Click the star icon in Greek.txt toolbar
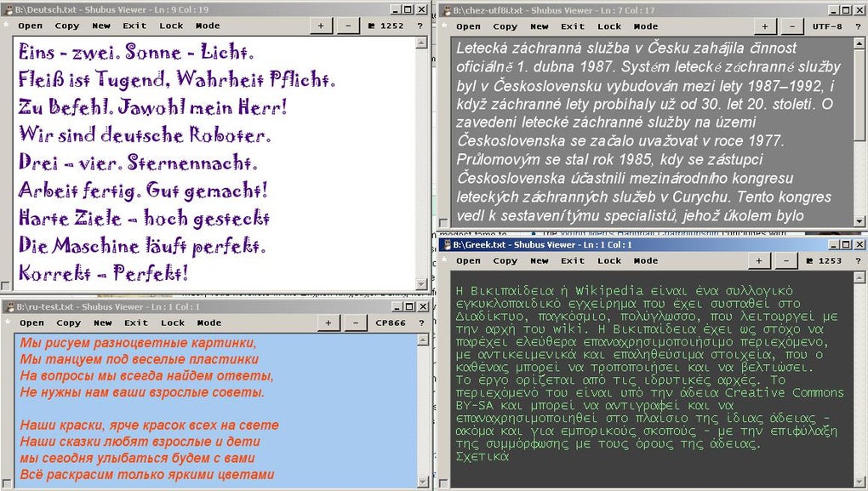The image size is (868, 491). pyautogui.click(x=445, y=260)
